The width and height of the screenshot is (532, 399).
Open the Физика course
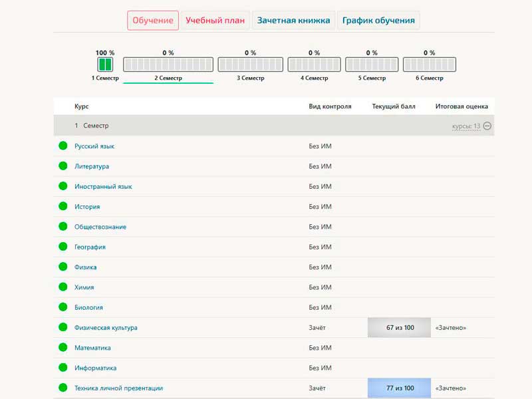click(x=86, y=267)
